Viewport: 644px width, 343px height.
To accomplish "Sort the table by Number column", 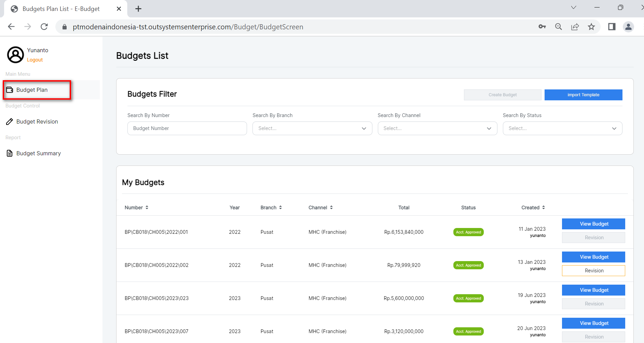I will point(136,208).
